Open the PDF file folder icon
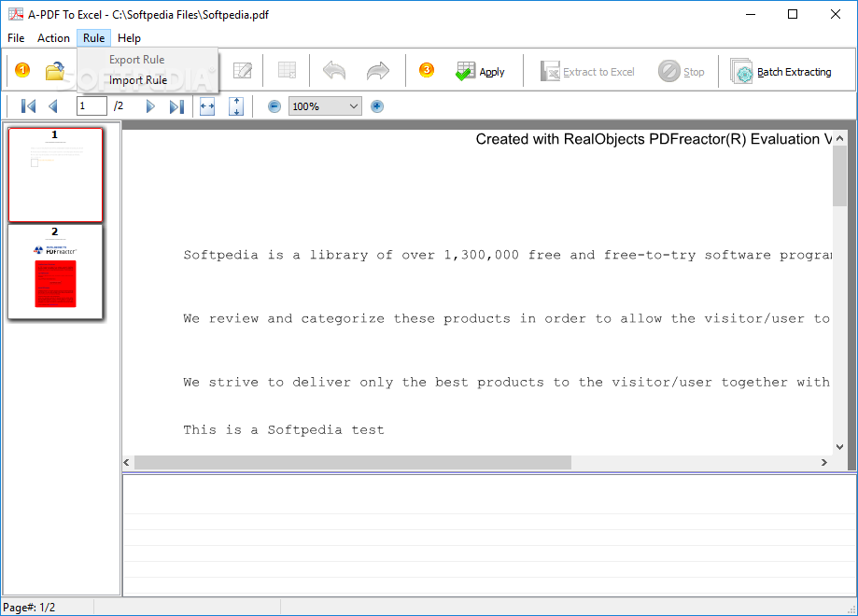Viewport: 858px width, 616px height. click(x=55, y=71)
